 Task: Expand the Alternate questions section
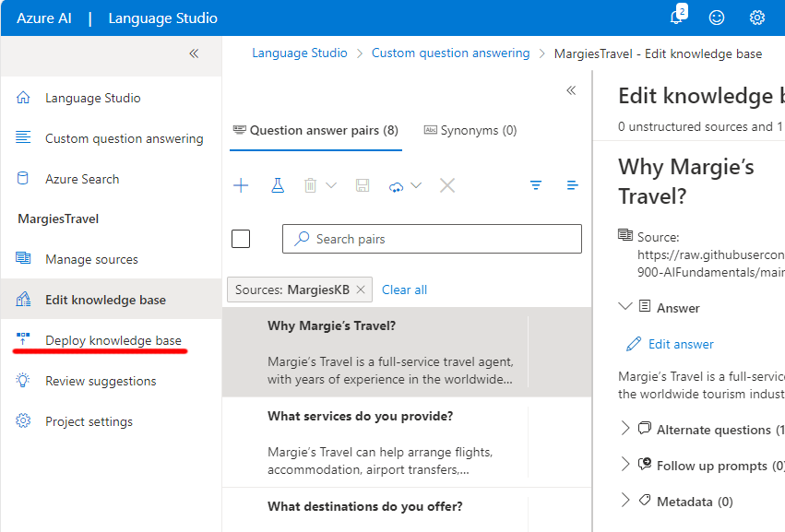625,429
